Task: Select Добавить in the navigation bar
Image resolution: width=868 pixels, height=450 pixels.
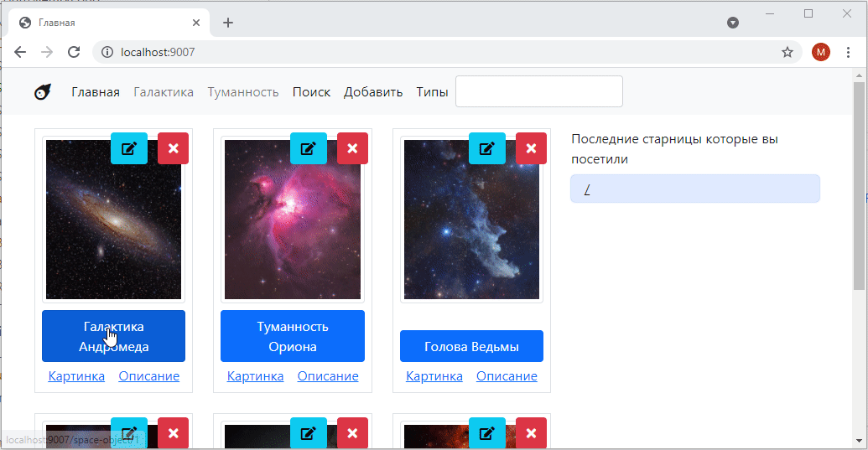Action: [x=372, y=92]
